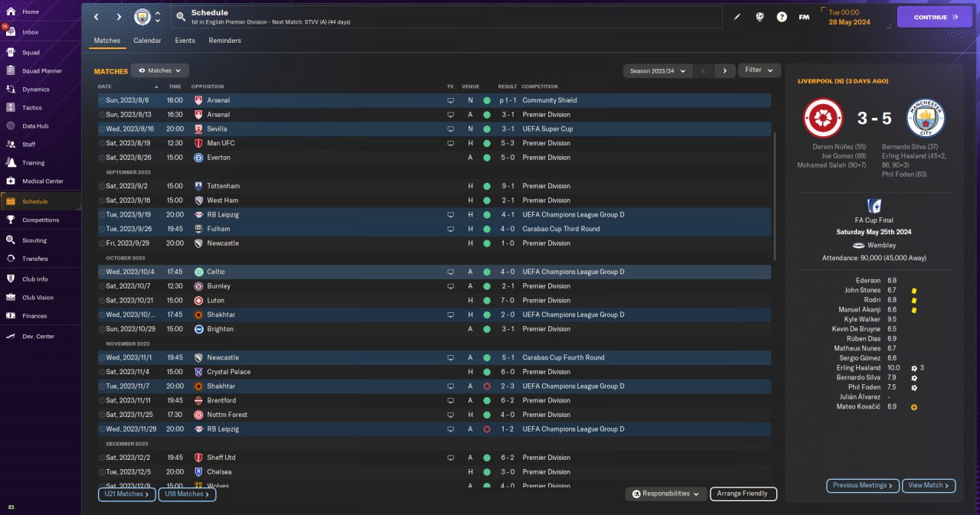Open the Tactics sidebar icon
Image resolution: width=980 pixels, height=515 pixels.
[11, 108]
